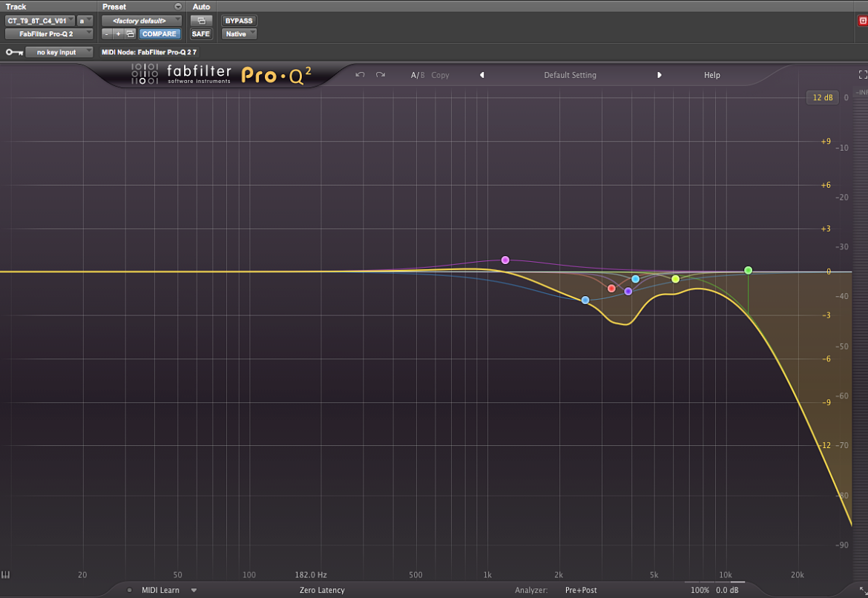Select previous preset with minus button
The image size is (868, 598).
[107, 34]
